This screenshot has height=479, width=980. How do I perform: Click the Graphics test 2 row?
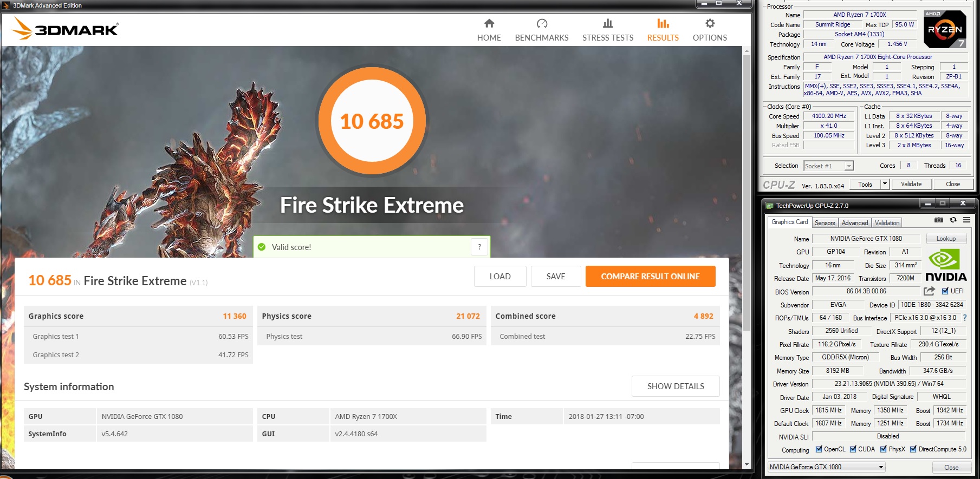click(139, 355)
